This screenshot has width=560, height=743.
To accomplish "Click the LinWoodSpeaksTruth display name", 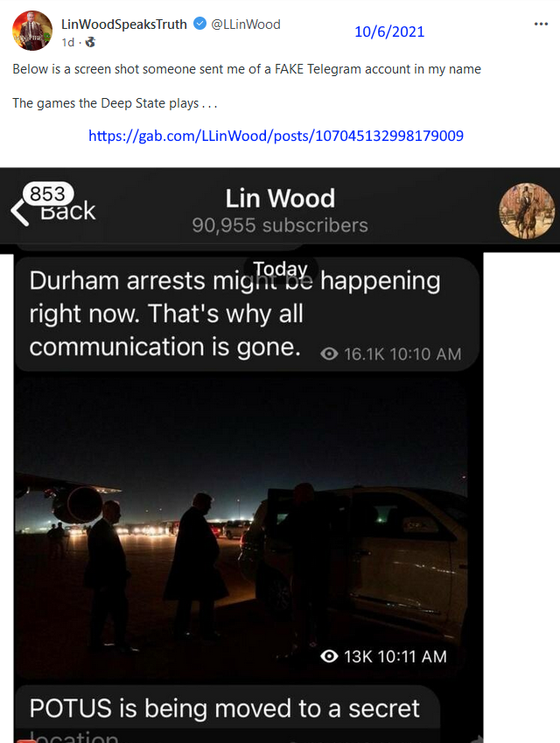I will coord(124,25).
